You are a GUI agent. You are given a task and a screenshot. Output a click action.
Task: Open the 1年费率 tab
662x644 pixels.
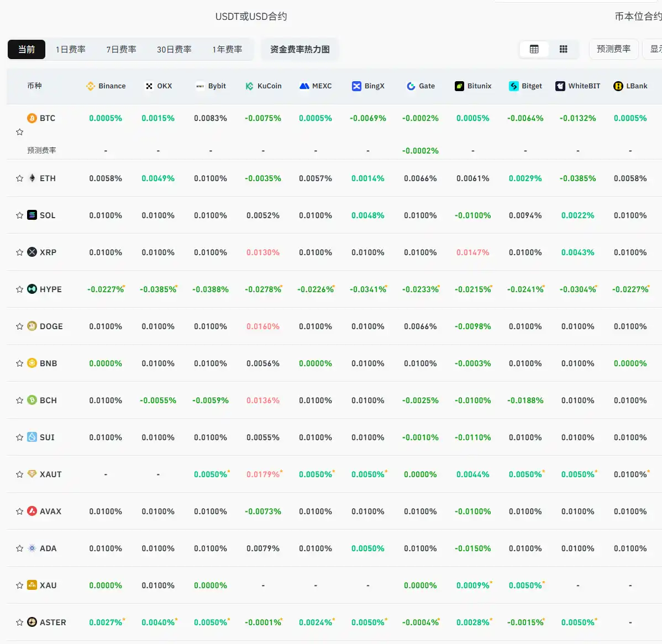227,49
